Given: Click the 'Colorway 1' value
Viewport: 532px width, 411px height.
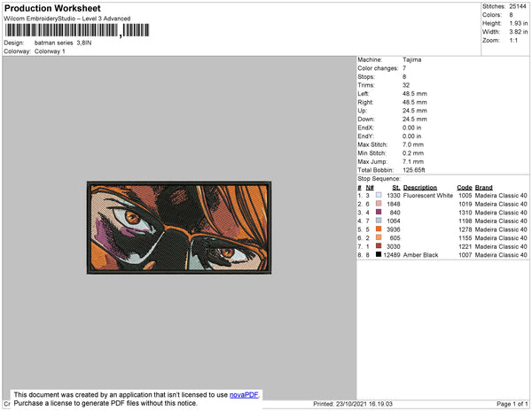Looking at the screenshot, I should 50,51.
